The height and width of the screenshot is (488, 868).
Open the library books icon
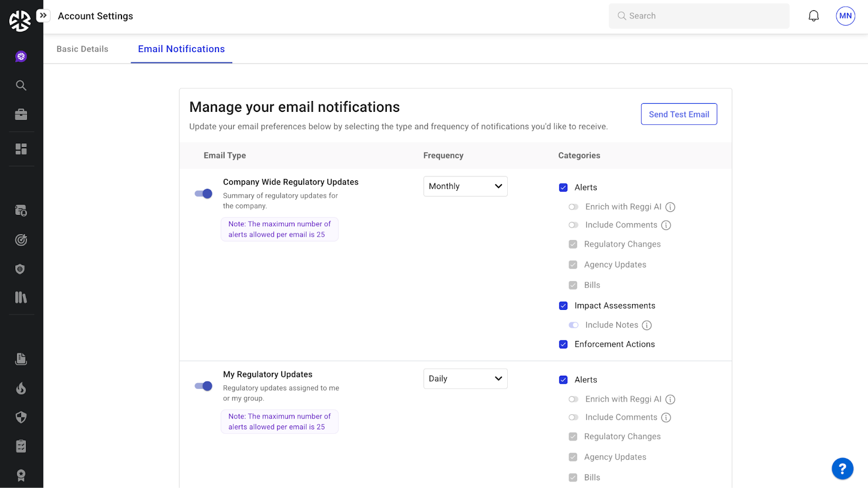pos(21,297)
